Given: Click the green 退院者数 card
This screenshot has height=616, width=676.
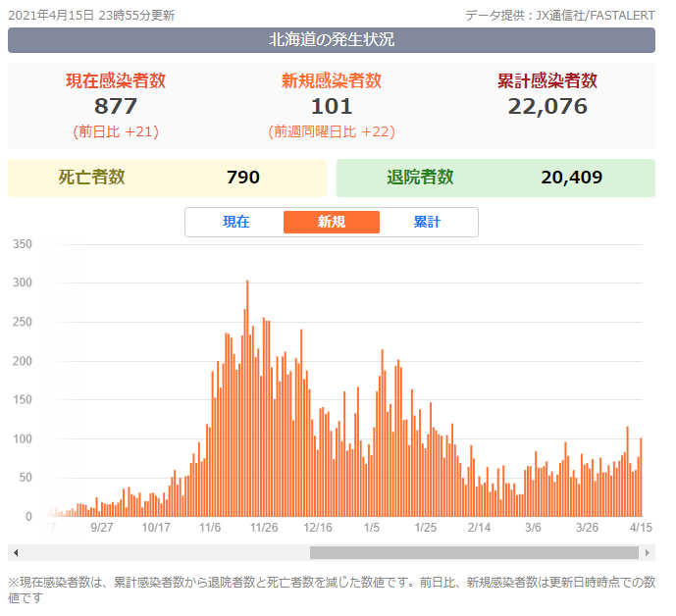Looking at the screenshot, I should (495, 178).
